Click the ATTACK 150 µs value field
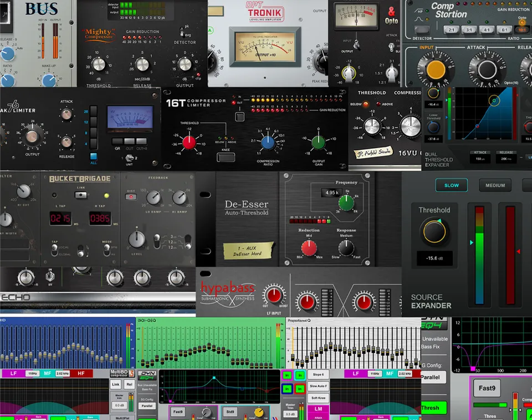 pos(480,159)
